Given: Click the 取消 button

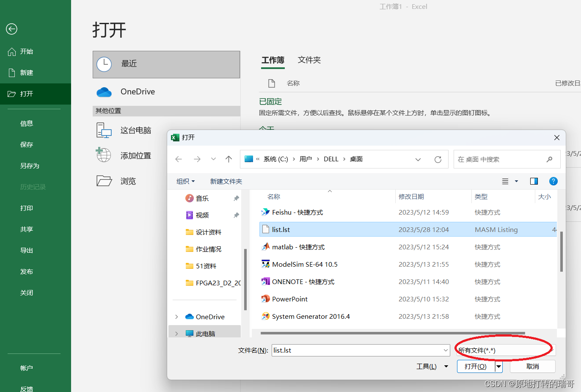Looking at the screenshot, I should (x=533, y=366).
